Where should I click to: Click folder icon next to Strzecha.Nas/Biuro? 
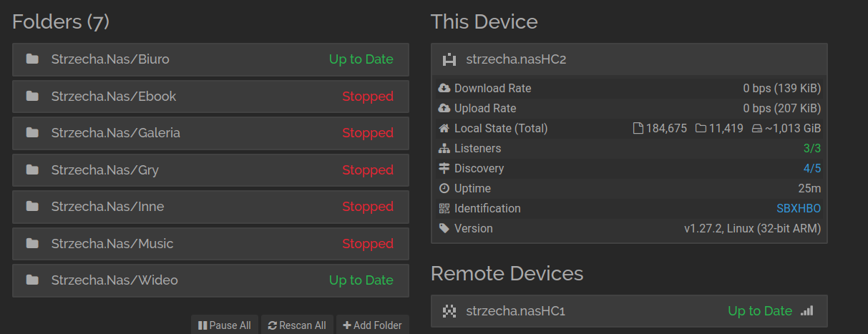32,59
